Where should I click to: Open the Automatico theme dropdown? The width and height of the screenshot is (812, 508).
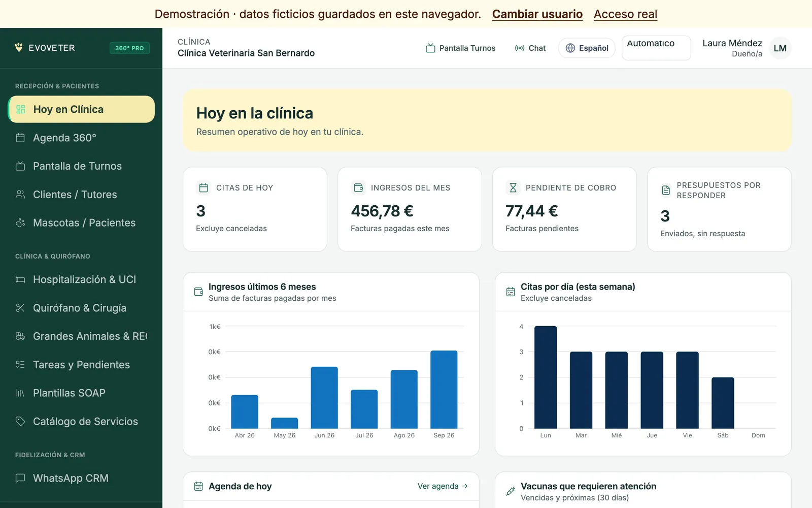pos(656,48)
